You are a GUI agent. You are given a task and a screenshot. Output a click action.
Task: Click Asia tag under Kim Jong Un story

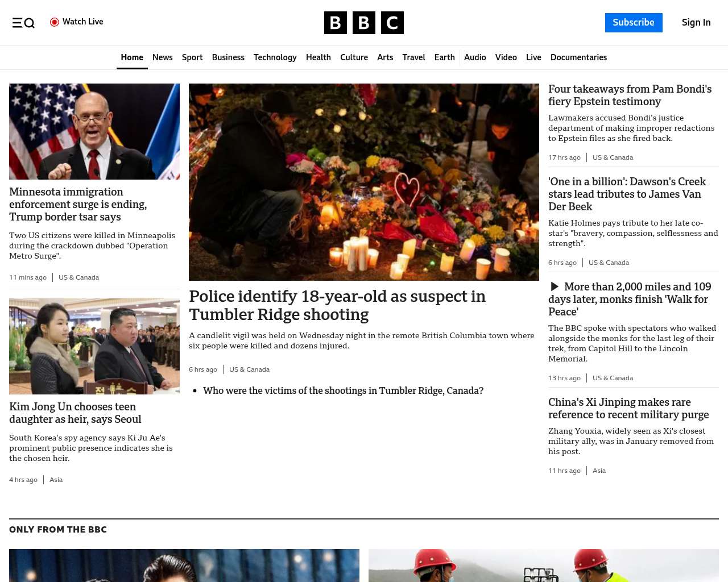point(56,480)
